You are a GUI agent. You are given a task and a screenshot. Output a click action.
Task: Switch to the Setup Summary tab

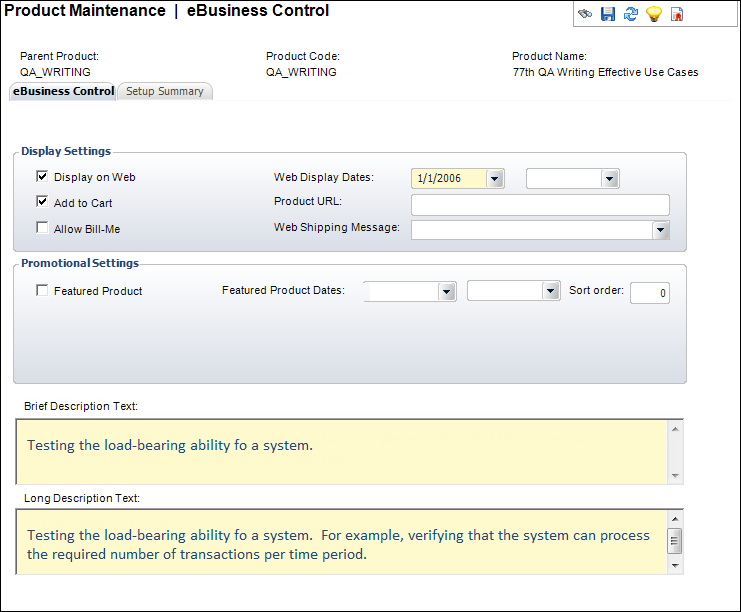pos(165,91)
